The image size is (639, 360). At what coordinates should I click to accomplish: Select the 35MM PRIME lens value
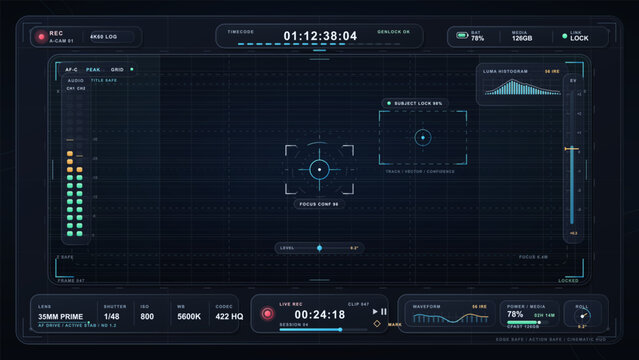point(60,317)
